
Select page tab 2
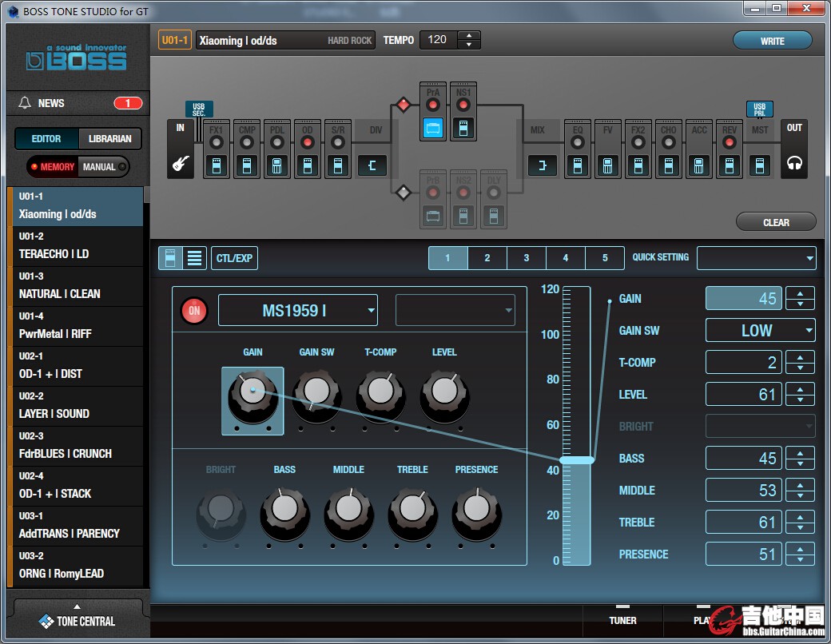[487, 258]
